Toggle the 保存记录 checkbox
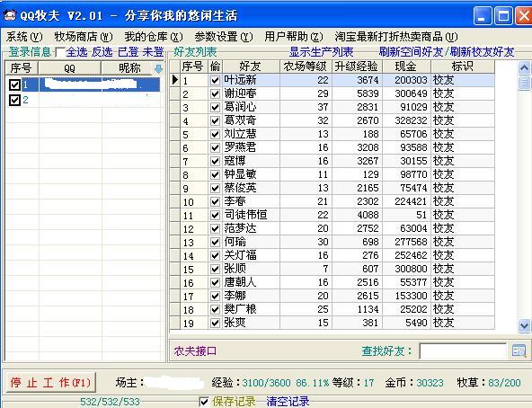 click(204, 402)
